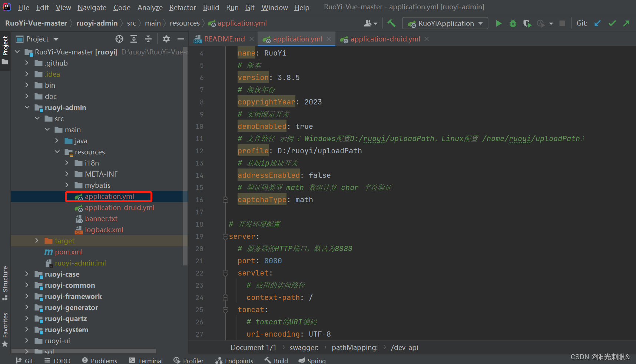636x364 pixels.
Task: Start debugging with the bug icon
Action: pos(513,23)
